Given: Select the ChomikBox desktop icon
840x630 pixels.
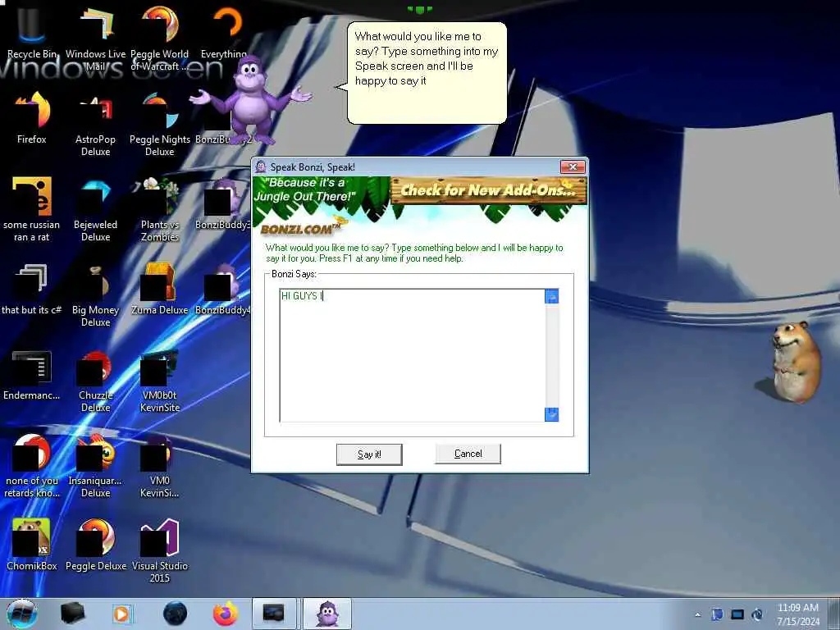Looking at the screenshot, I should (32, 544).
